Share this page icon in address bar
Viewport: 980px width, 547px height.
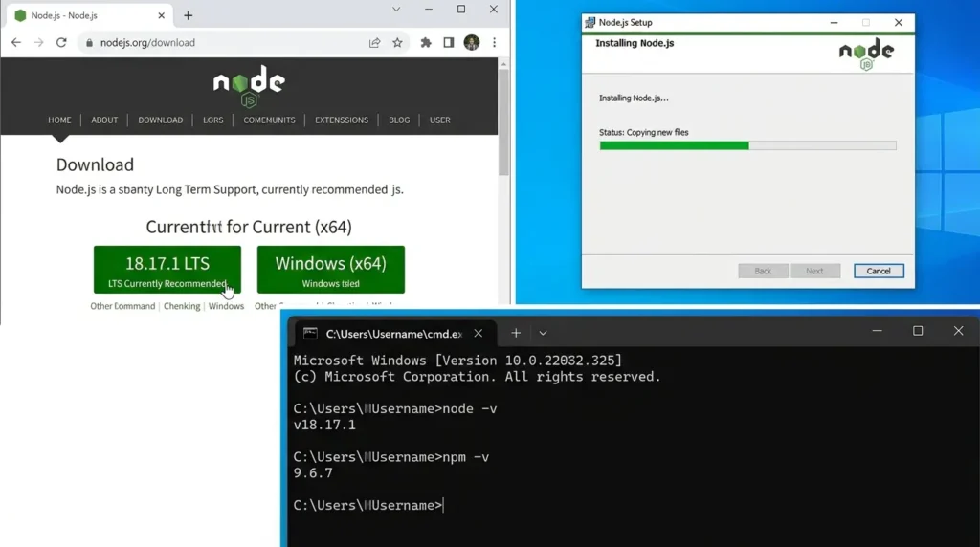point(374,42)
